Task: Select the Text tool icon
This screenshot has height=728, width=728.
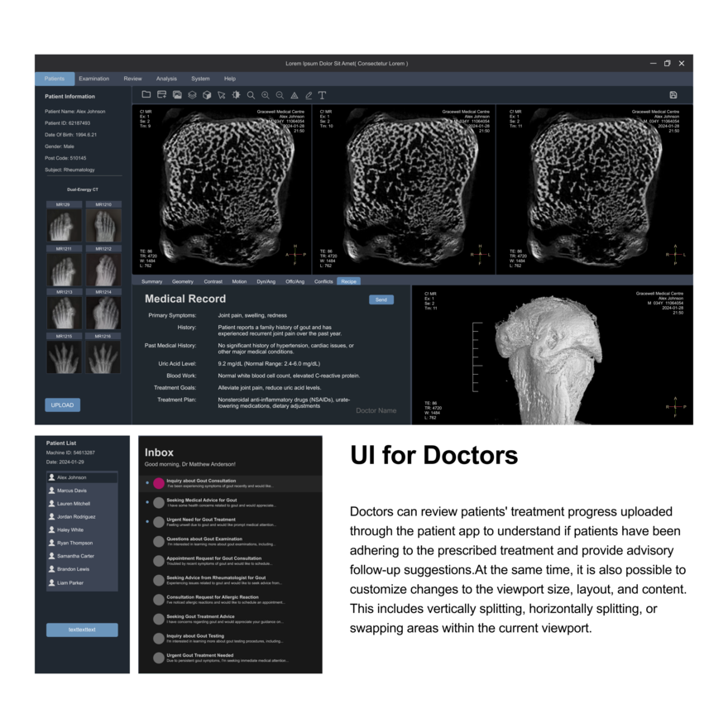Action: click(x=322, y=95)
